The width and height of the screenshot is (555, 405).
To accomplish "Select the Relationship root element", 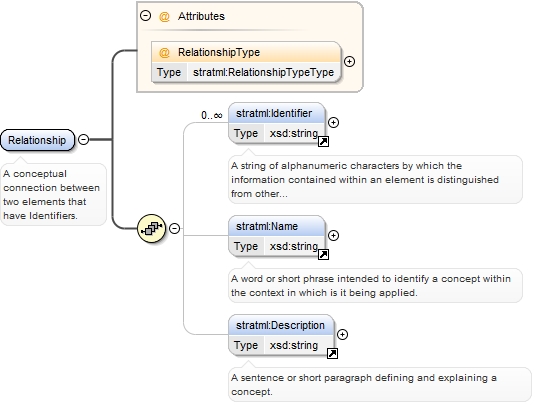I will click(38, 140).
